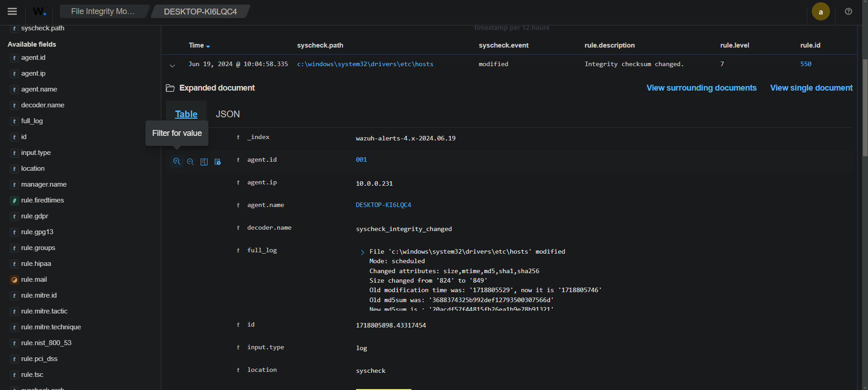Open the help icon
The width and height of the screenshot is (868, 390).
(x=849, y=11)
